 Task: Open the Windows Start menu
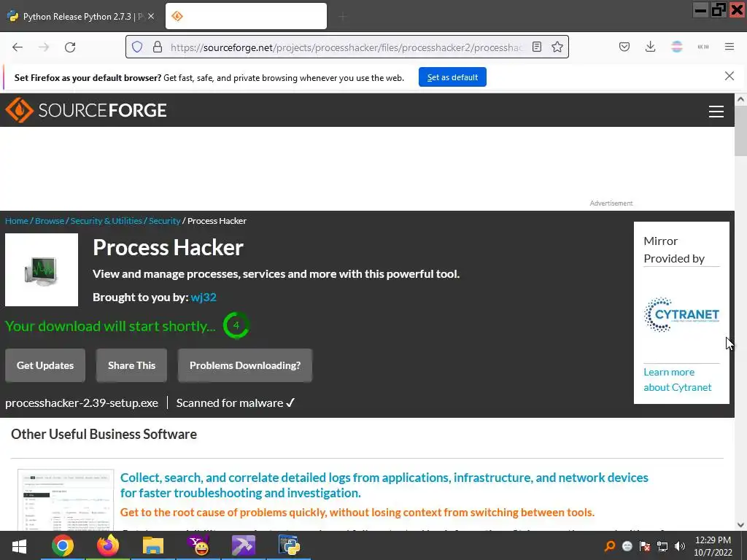tap(19, 545)
